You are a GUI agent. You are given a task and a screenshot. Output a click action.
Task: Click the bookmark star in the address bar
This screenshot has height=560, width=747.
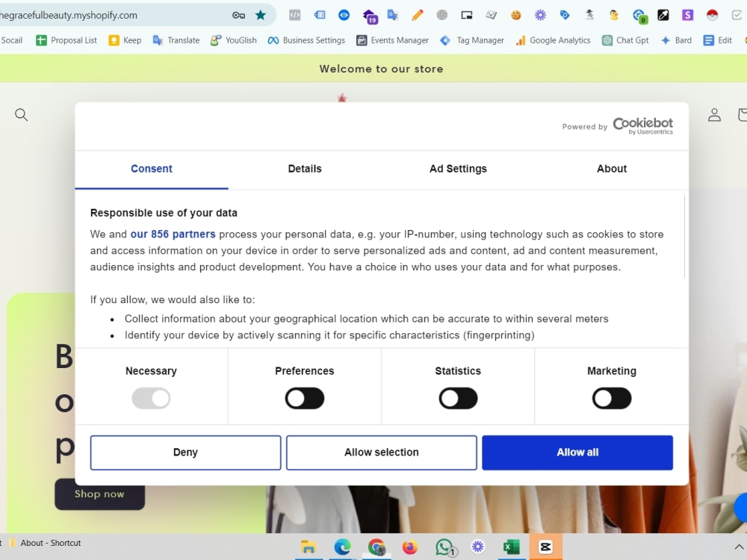(261, 15)
